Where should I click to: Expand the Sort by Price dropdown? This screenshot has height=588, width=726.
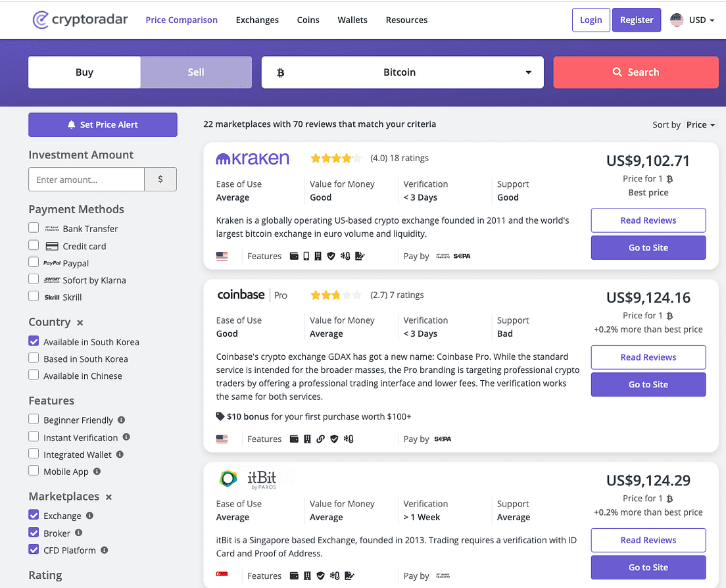(x=699, y=124)
